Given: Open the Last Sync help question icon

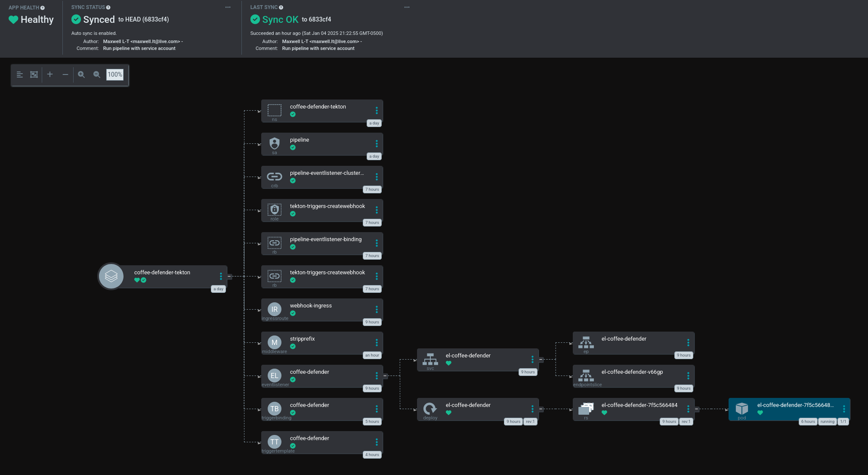Looking at the screenshot, I should (281, 7).
